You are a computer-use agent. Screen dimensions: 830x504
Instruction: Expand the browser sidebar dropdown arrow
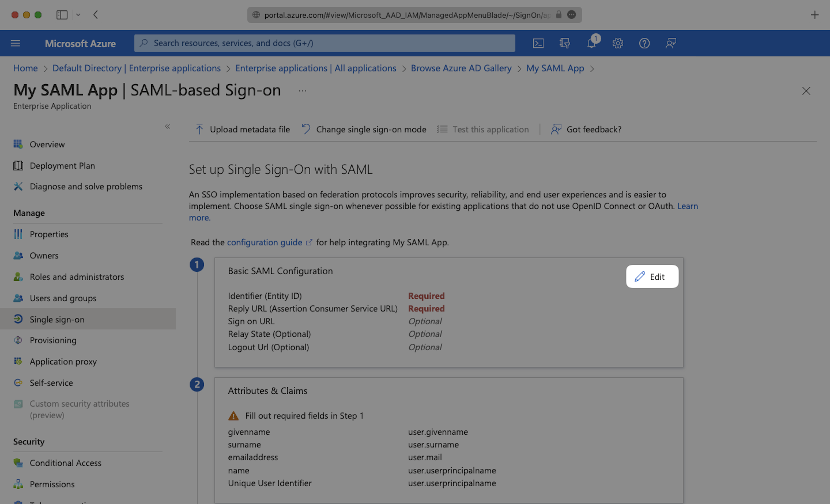point(78,15)
